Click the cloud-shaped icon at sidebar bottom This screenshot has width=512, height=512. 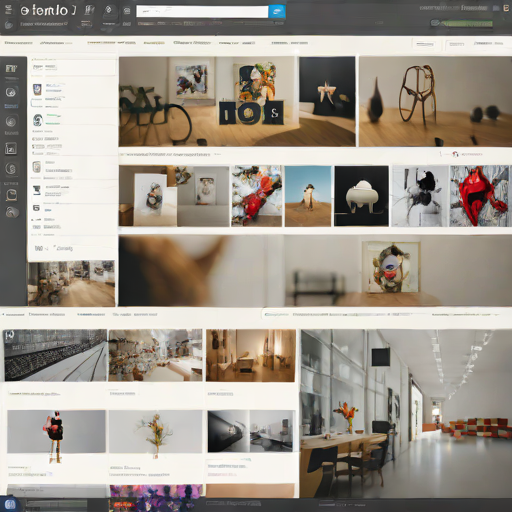click(12, 212)
